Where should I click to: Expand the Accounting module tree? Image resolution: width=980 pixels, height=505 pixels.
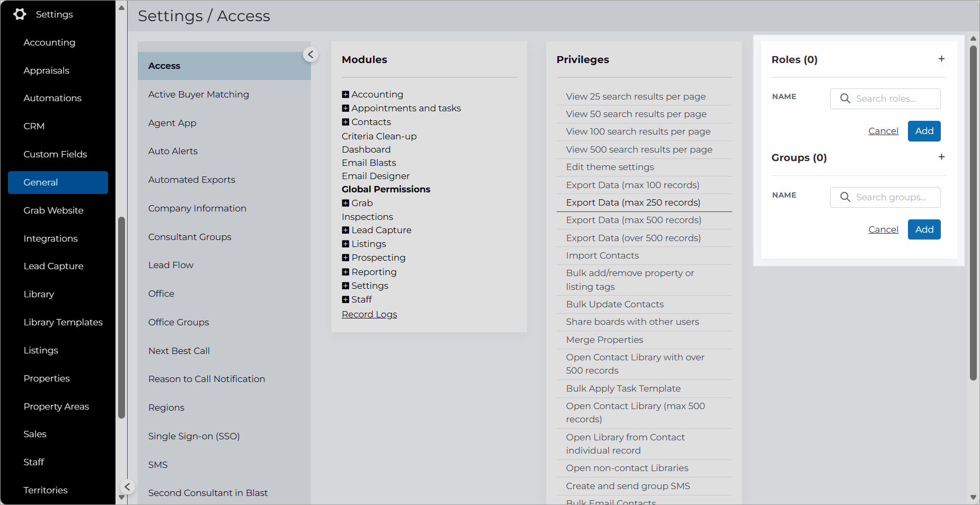coord(345,94)
